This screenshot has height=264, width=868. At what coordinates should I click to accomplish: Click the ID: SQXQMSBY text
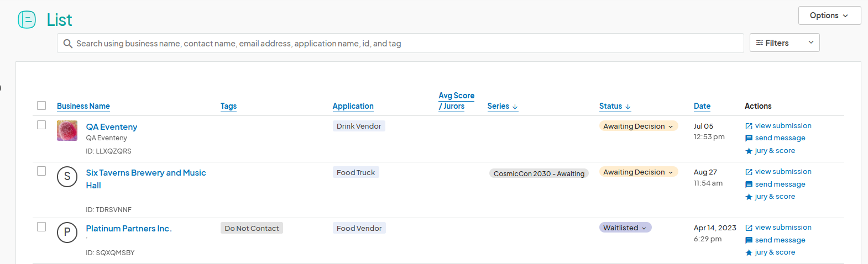[110, 253]
